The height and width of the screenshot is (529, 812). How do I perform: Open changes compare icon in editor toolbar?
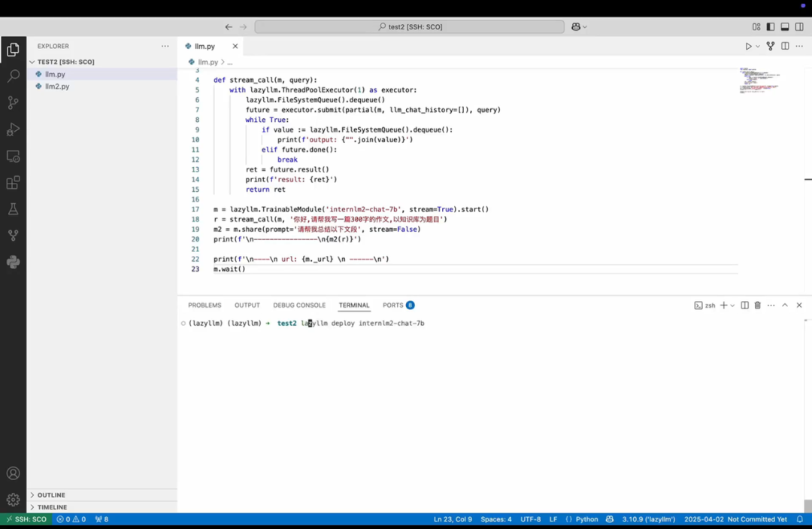click(x=771, y=46)
